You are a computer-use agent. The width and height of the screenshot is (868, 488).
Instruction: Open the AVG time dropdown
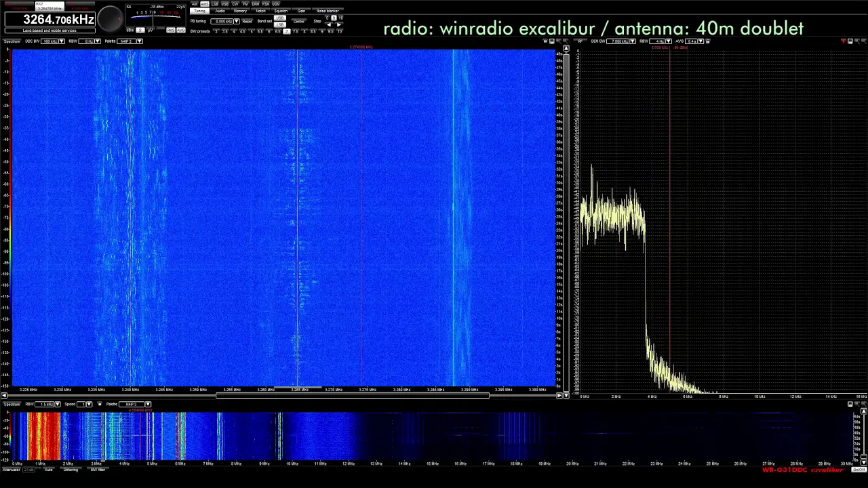pos(701,41)
